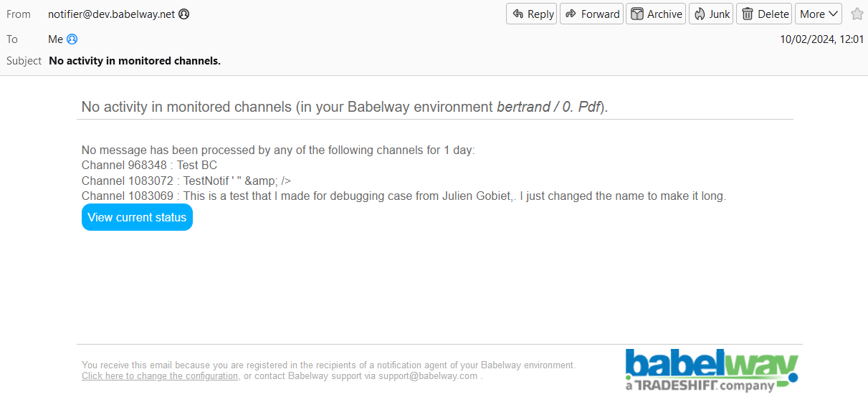Click the Babelway Tradeshift logo image
The width and height of the screenshot is (868, 412).
(x=712, y=370)
